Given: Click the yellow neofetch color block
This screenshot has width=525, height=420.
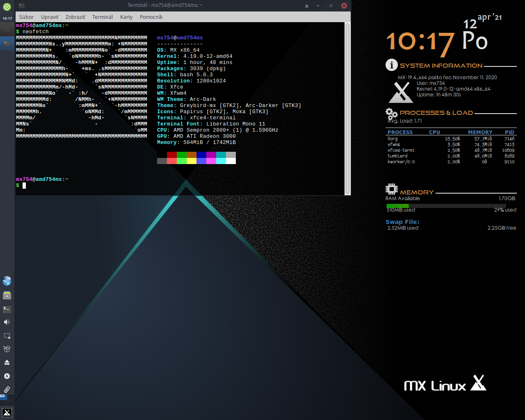Looking at the screenshot, I should click(x=192, y=161).
